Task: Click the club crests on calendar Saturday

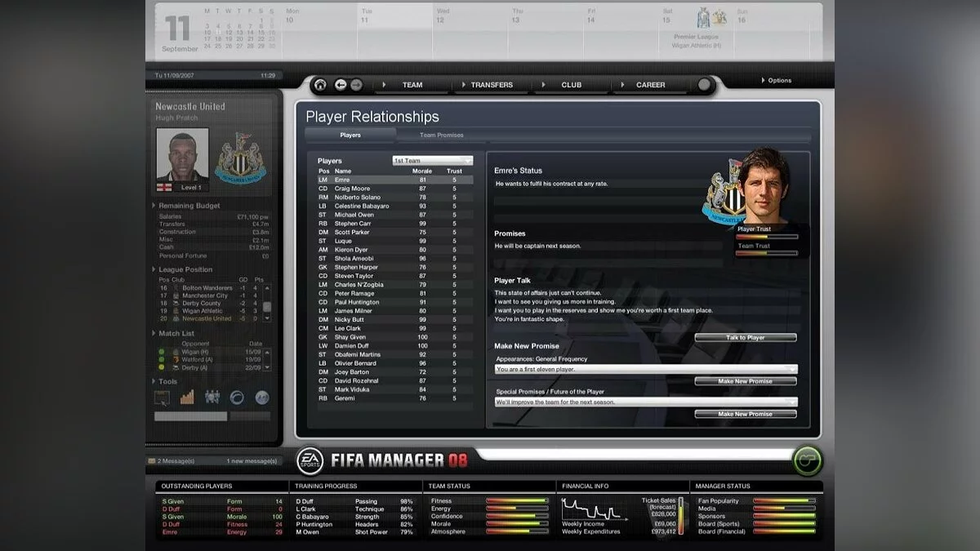Action: [x=711, y=18]
